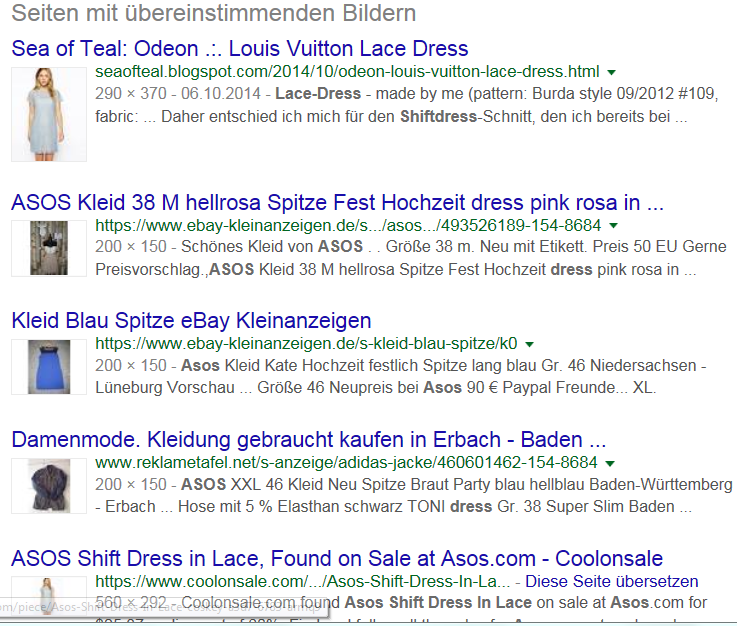The height and width of the screenshot is (626, 737).
Task: Open Damenmode Kleidung gebraucht kaufen in Erbach result
Action: pos(309,439)
